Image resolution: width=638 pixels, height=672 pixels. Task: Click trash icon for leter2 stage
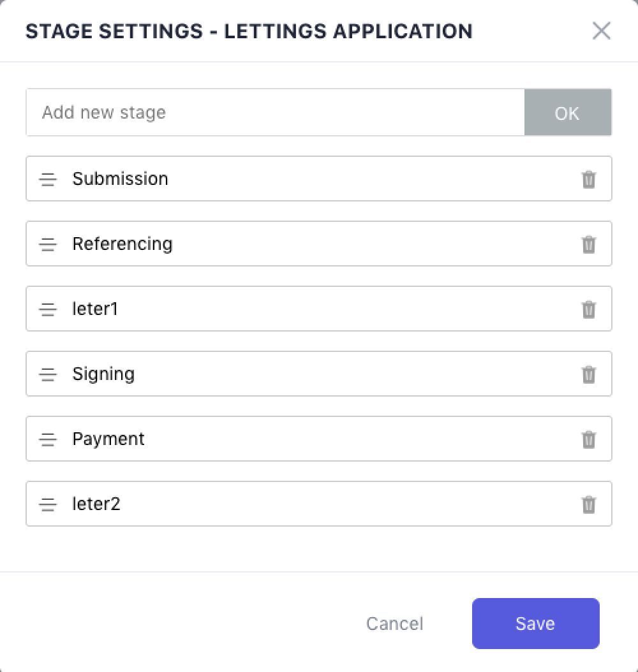[588, 504]
